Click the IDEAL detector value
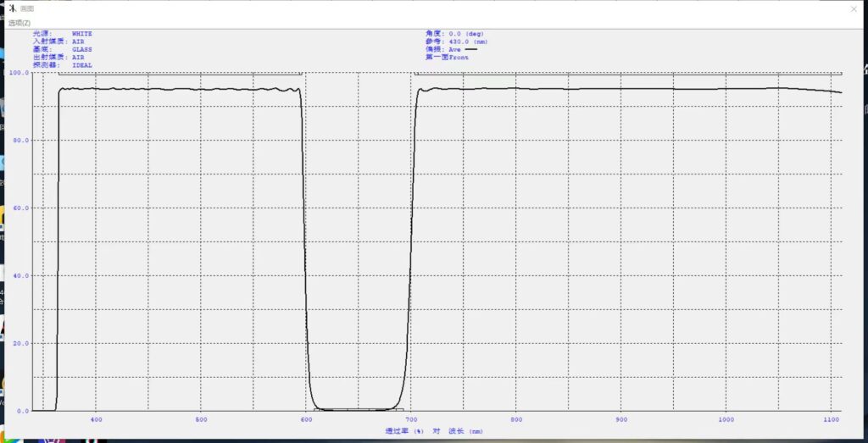The image size is (868, 443). (82, 65)
